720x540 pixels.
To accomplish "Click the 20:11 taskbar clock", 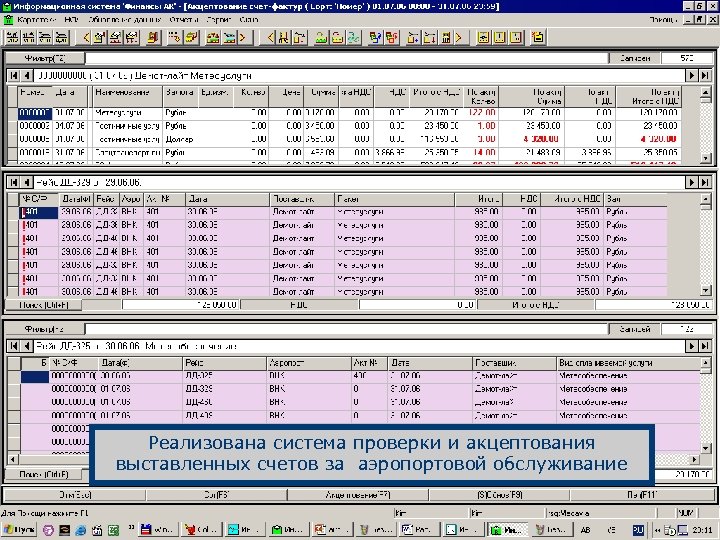I will (703, 530).
